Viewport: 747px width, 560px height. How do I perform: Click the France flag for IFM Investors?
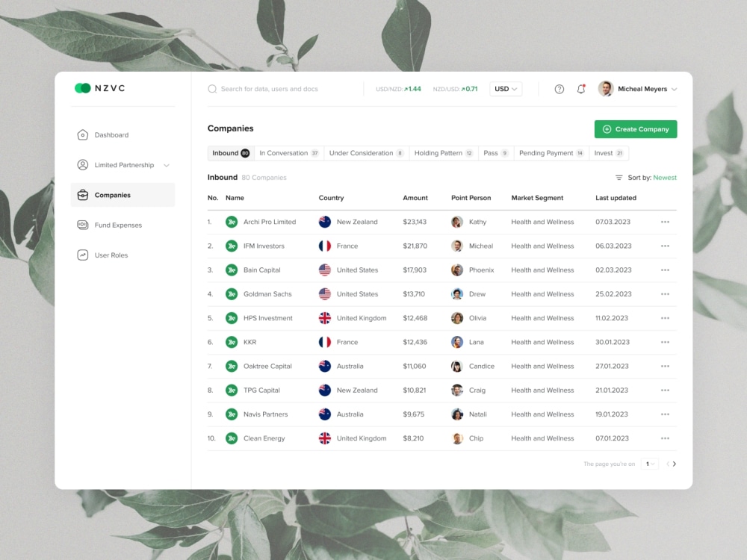[325, 246]
